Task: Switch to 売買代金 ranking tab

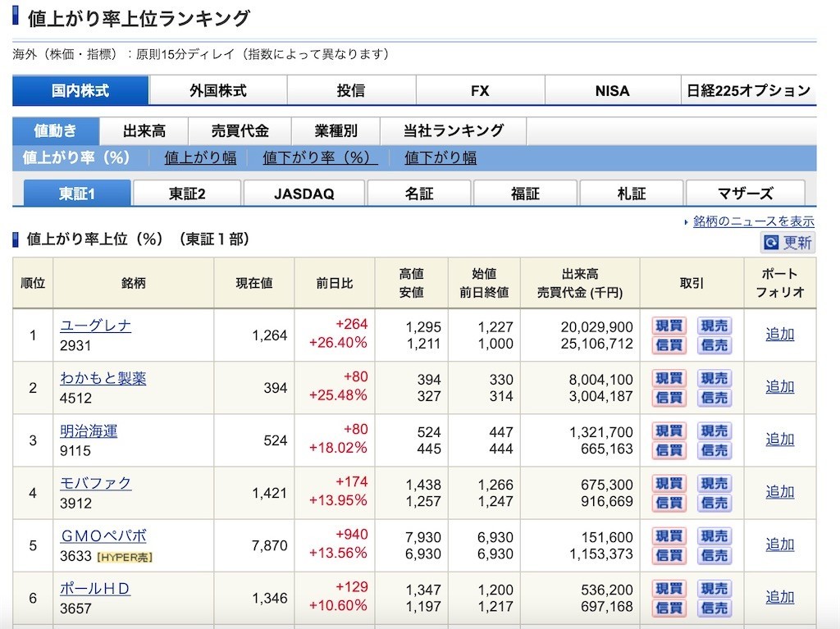Action: 240,131
